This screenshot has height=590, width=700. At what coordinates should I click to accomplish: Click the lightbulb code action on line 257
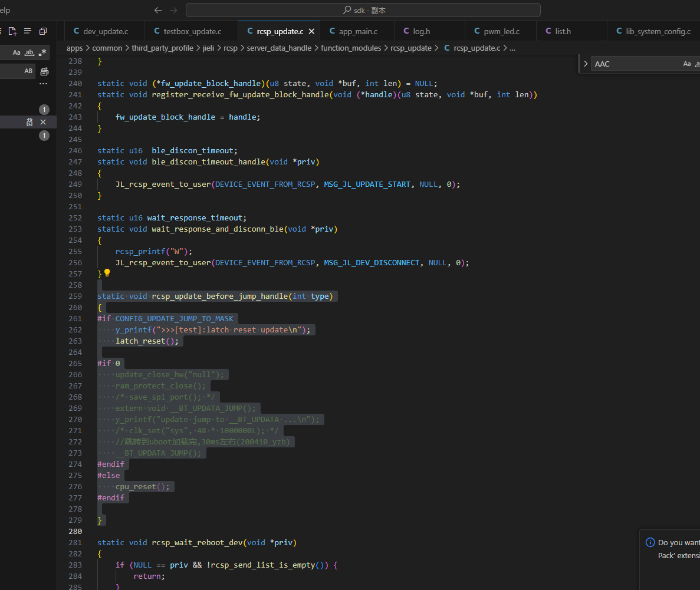[x=107, y=273]
